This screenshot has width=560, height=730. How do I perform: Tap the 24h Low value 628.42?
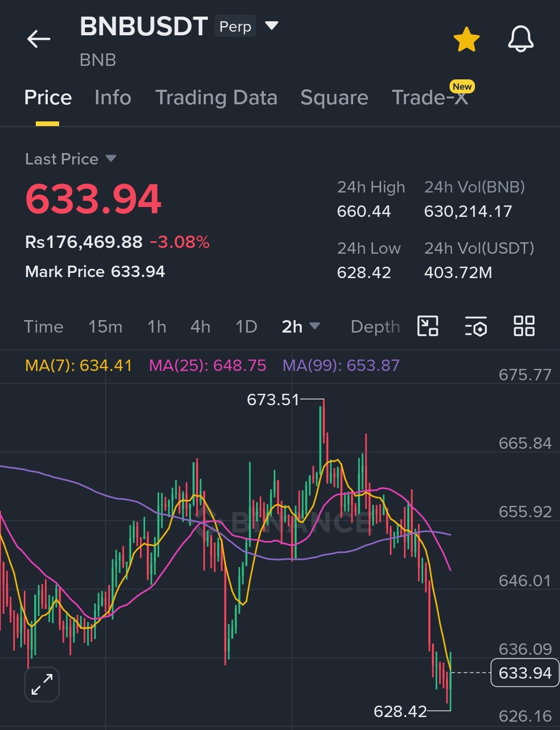[x=364, y=273]
